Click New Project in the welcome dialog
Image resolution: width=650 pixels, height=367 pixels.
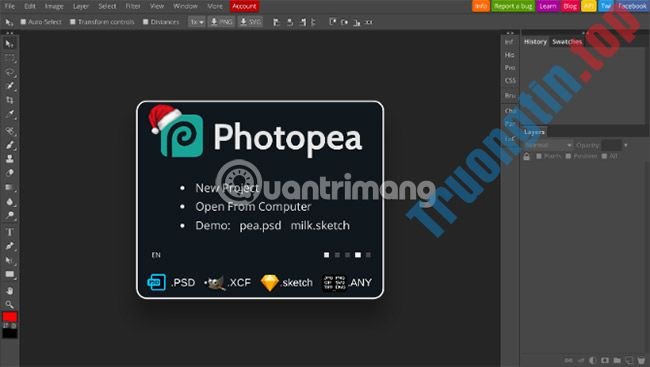click(x=227, y=188)
